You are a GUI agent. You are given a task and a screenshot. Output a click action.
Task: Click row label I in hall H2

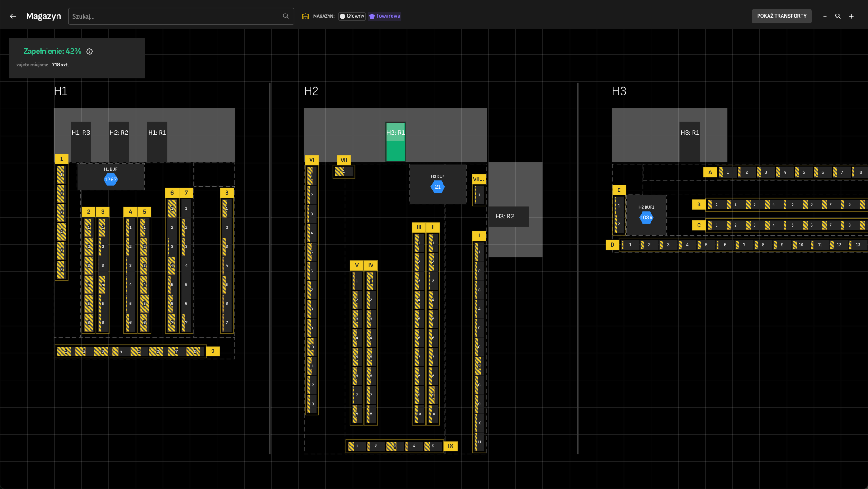(479, 236)
